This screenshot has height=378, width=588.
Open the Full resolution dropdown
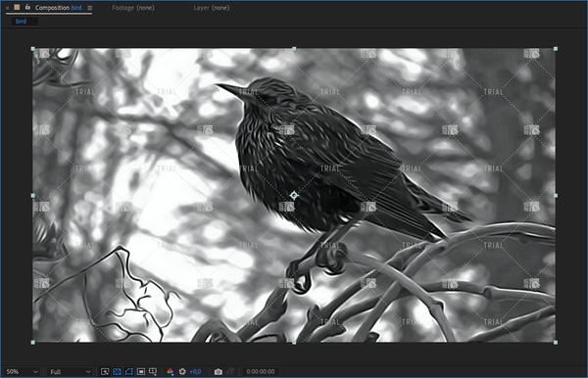[x=71, y=371]
